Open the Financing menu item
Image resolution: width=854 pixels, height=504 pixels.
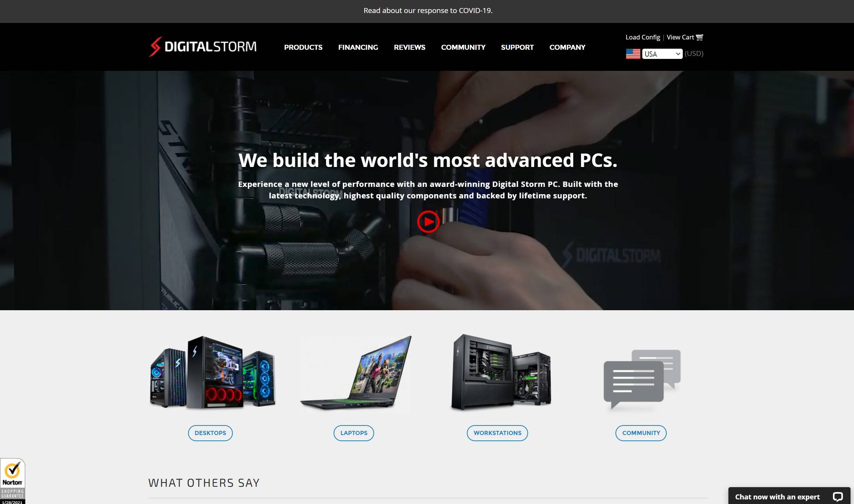pos(358,47)
